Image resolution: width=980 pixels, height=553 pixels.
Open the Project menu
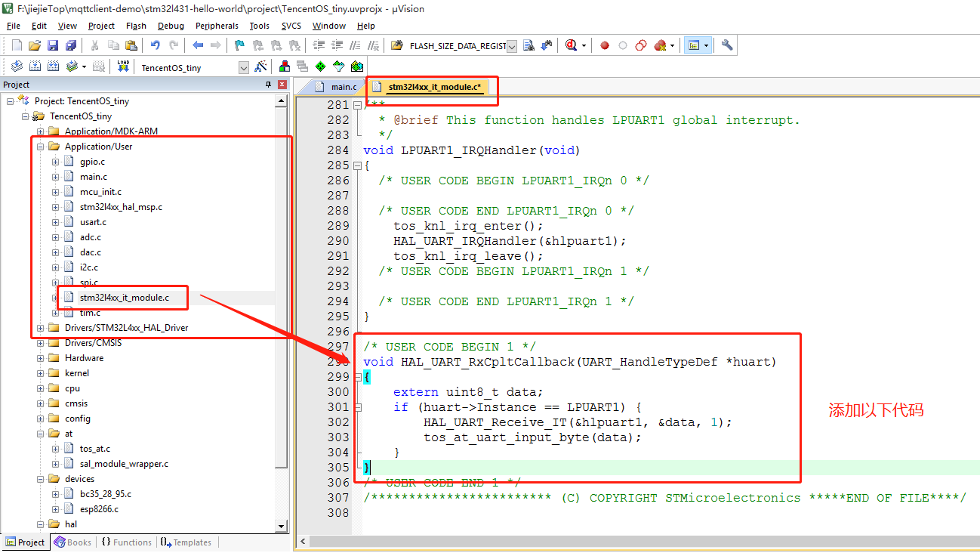101,26
